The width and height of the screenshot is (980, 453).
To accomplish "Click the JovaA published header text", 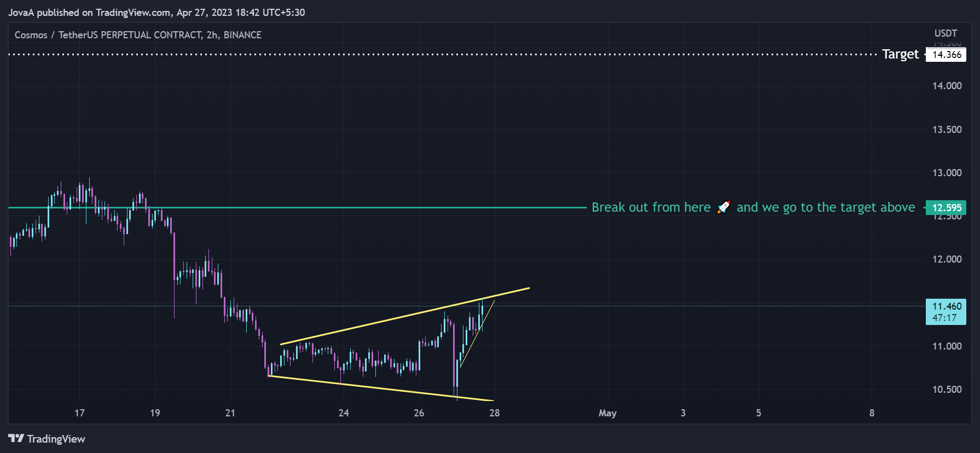I will (156, 13).
